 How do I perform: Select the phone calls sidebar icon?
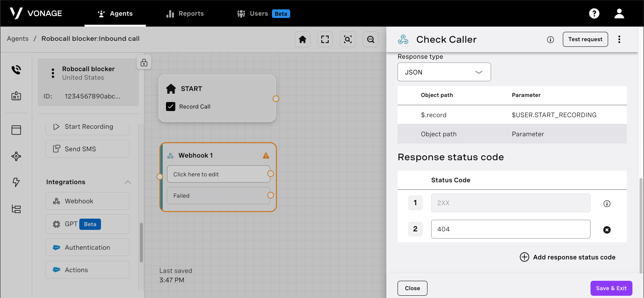click(16, 70)
